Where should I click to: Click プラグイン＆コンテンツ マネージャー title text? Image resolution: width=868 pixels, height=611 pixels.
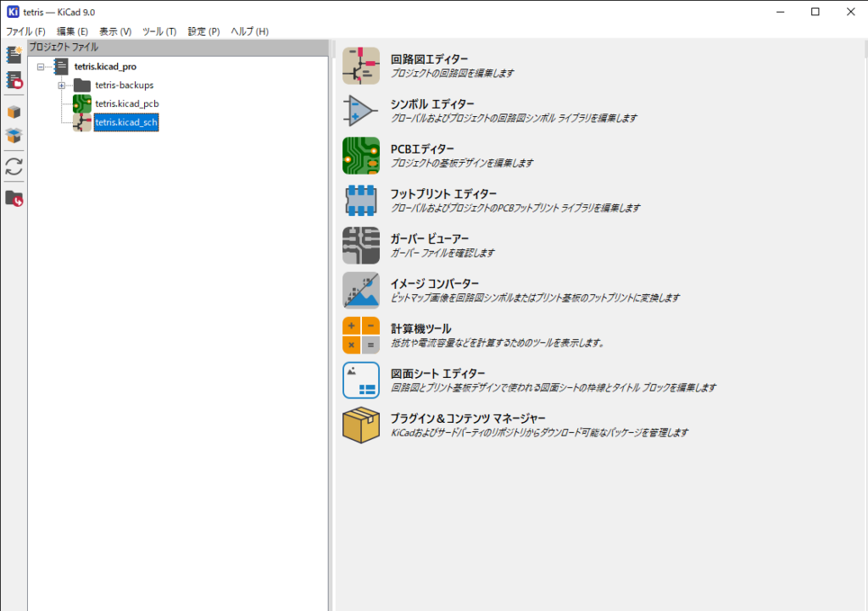[x=468, y=419]
